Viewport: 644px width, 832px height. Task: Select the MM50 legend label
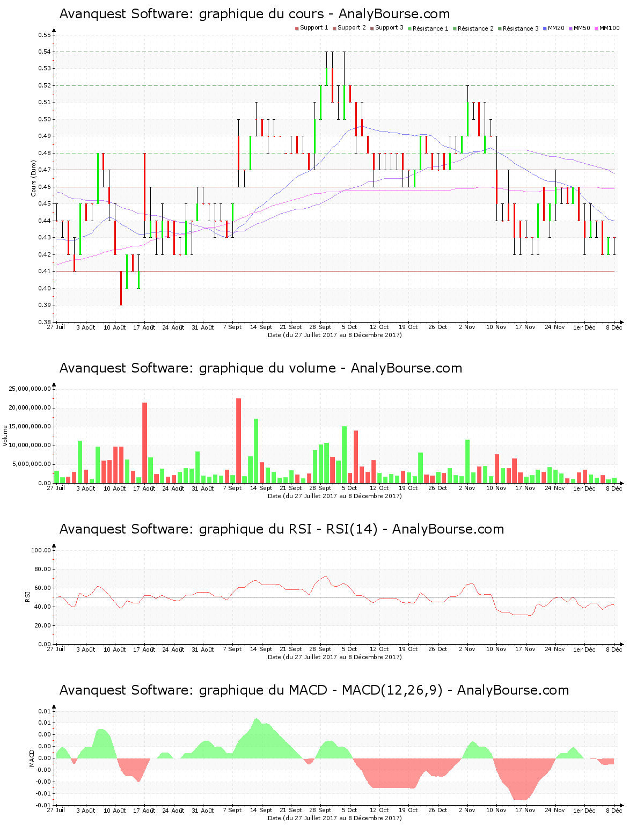tap(582, 28)
